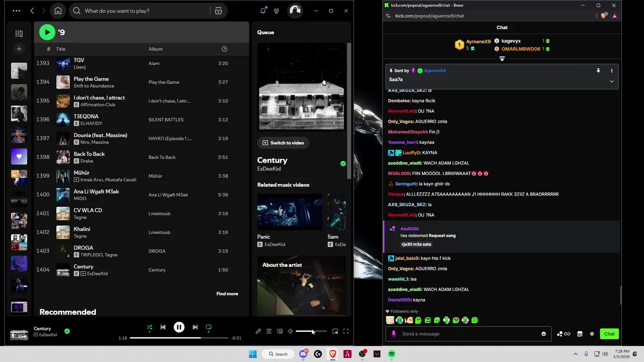Enter Spotify full screen mode

[346, 331]
